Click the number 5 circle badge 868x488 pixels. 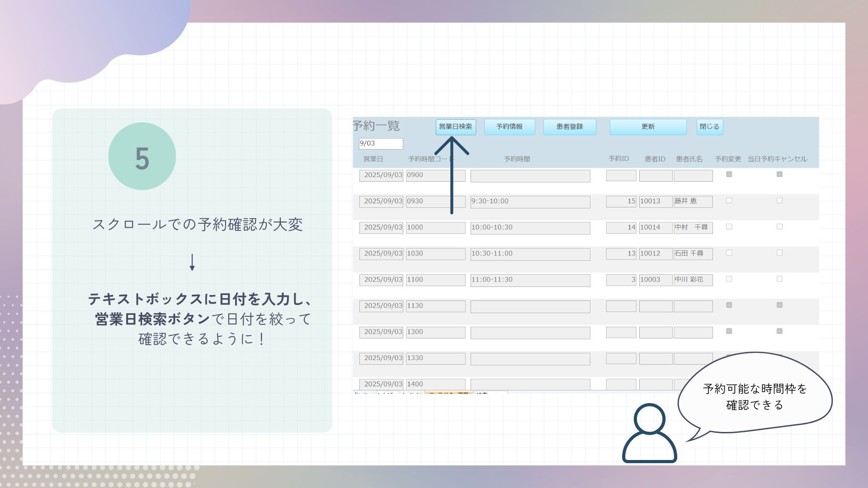tap(142, 156)
